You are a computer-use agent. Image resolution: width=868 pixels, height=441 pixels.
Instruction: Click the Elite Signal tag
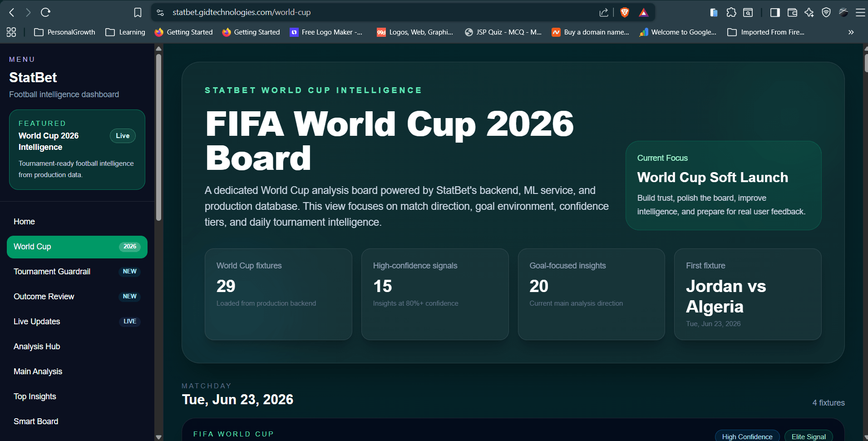click(x=809, y=436)
